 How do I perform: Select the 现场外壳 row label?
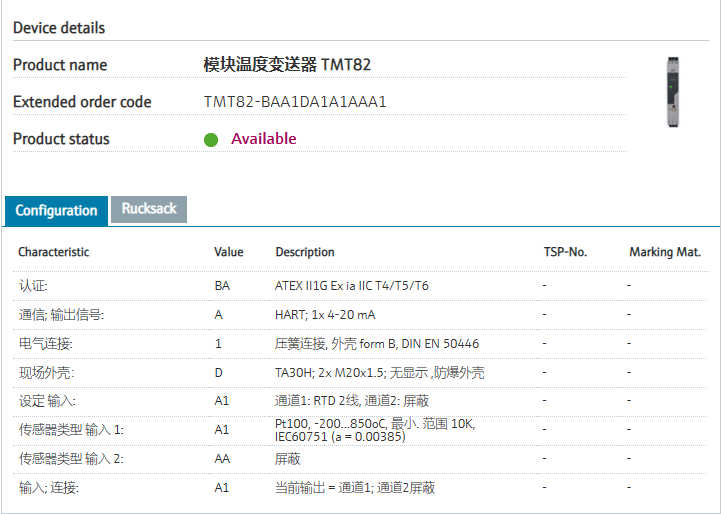(x=46, y=373)
